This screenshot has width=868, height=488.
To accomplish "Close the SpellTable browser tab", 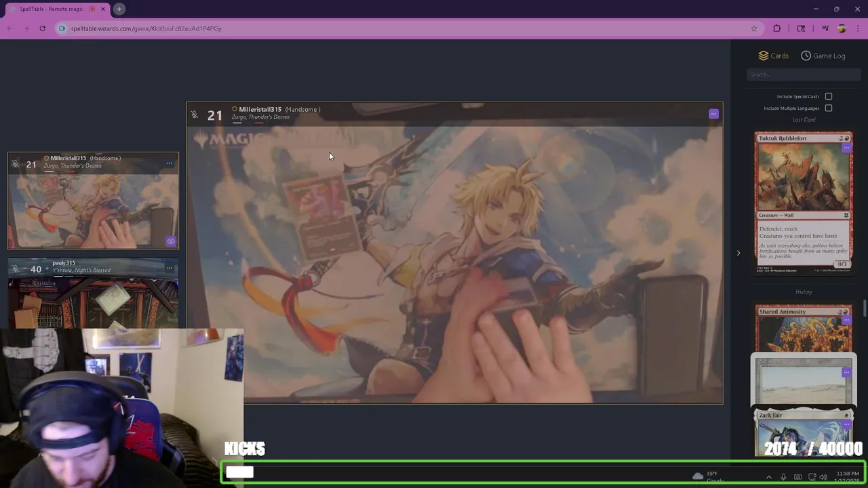I will [x=103, y=9].
